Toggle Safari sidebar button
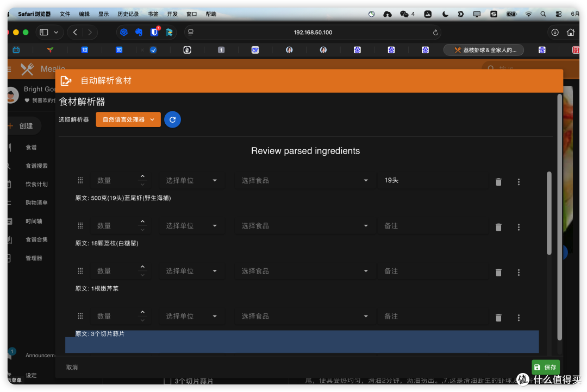587x392 pixels. point(44,32)
